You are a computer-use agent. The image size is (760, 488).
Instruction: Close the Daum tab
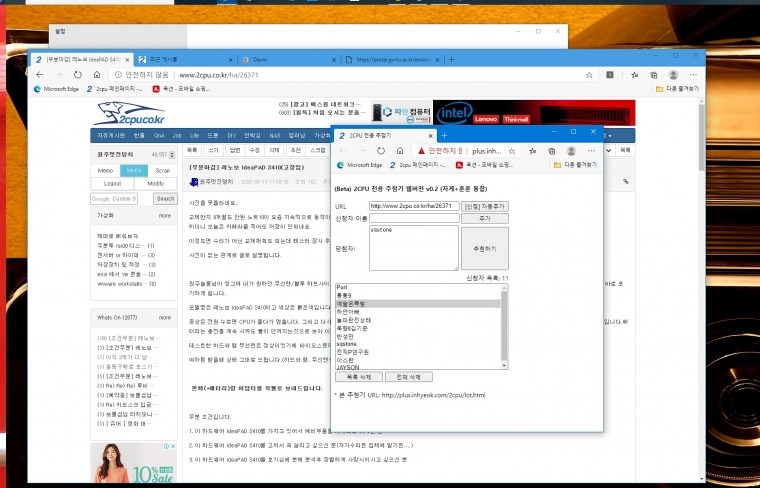pos(333,60)
